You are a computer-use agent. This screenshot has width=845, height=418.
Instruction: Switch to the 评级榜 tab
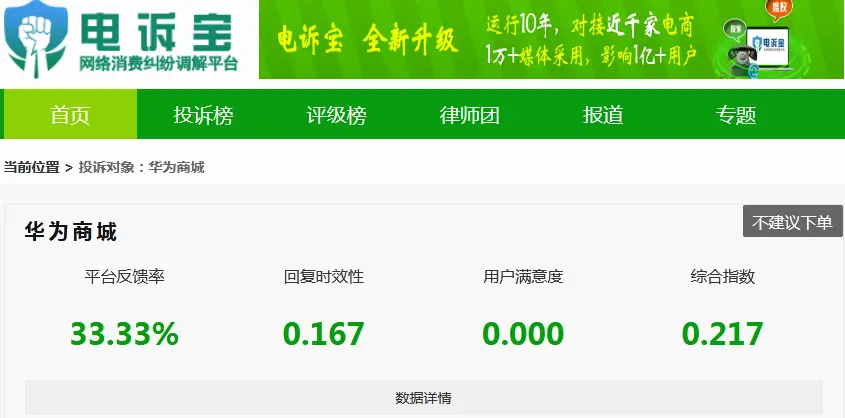pos(336,115)
